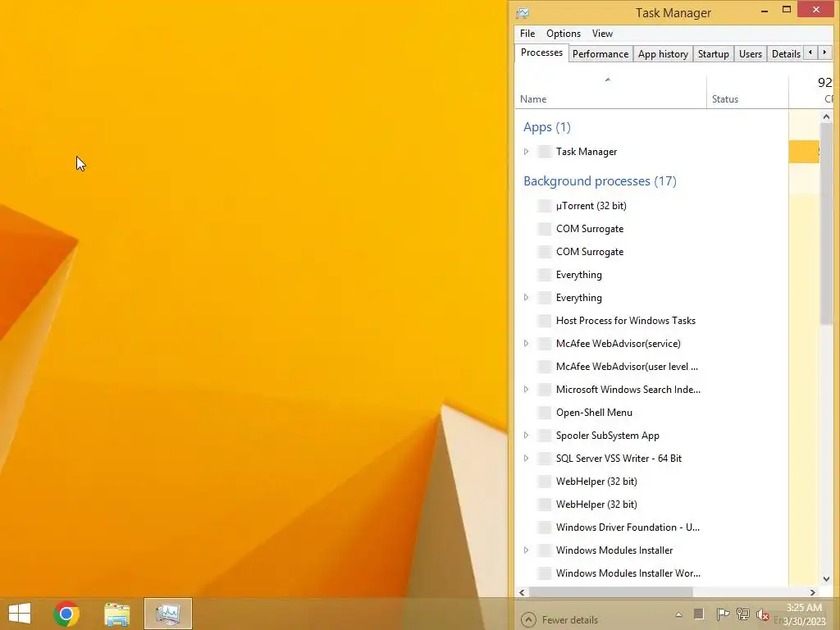The image size is (840, 630).
Task: Expand Microsoft Windows Search Indexer group
Action: click(526, 390)
